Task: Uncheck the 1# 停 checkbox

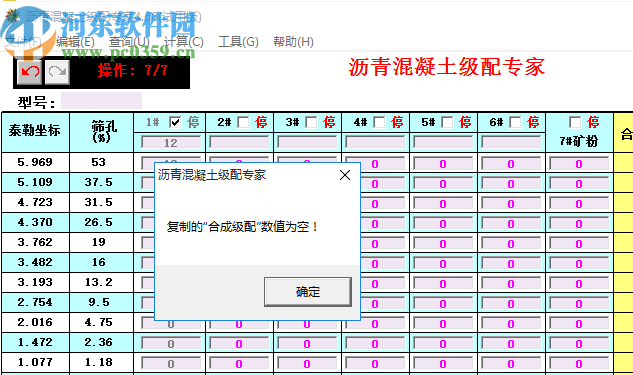Action: [x=175, y=122]
